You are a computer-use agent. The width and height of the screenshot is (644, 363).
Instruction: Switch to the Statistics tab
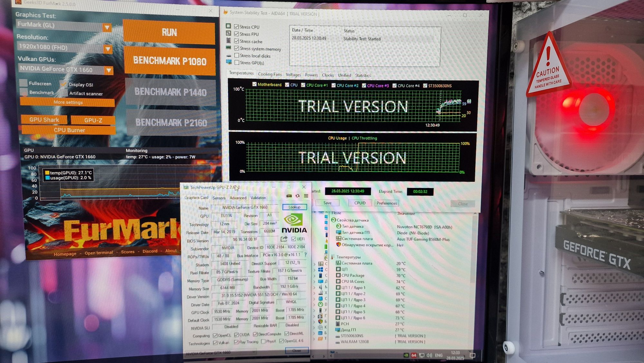[x=363, y=75]
